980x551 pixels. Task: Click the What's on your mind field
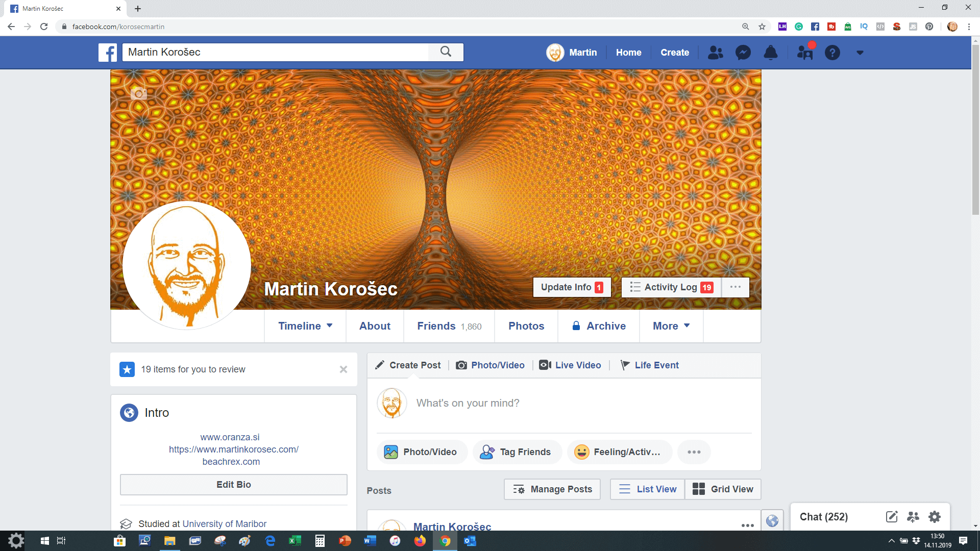pos(561,403)
